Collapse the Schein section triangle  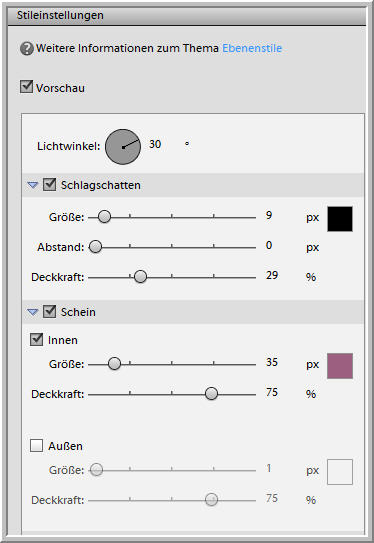coord(33,312)
